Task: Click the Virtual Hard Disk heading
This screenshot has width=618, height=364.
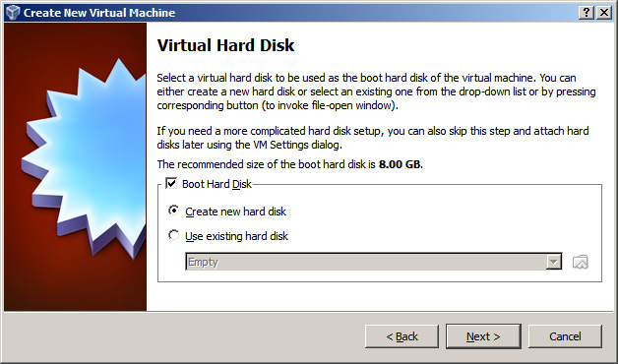Action: [x=225, y=45]
